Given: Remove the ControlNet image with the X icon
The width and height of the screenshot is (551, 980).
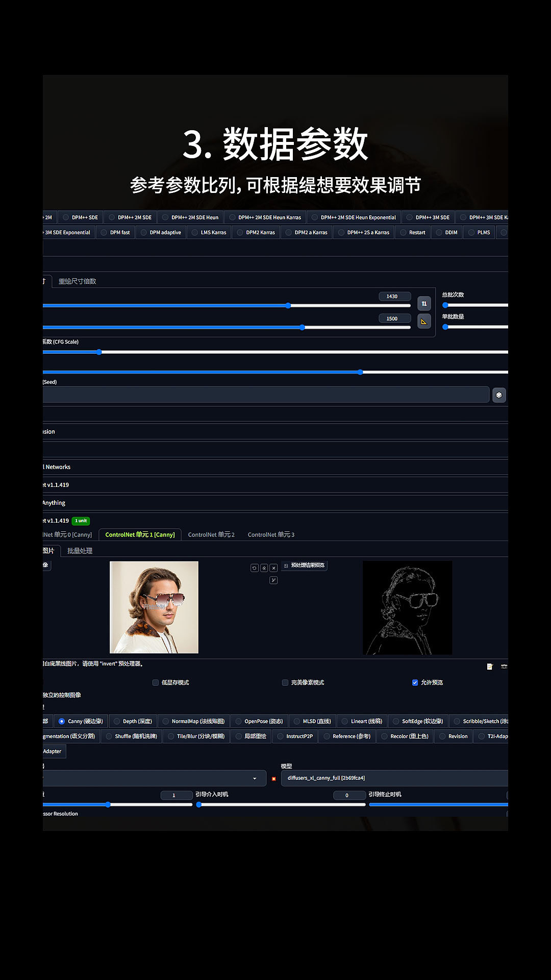Looking at the screenshot, I should tap(273, 568).
